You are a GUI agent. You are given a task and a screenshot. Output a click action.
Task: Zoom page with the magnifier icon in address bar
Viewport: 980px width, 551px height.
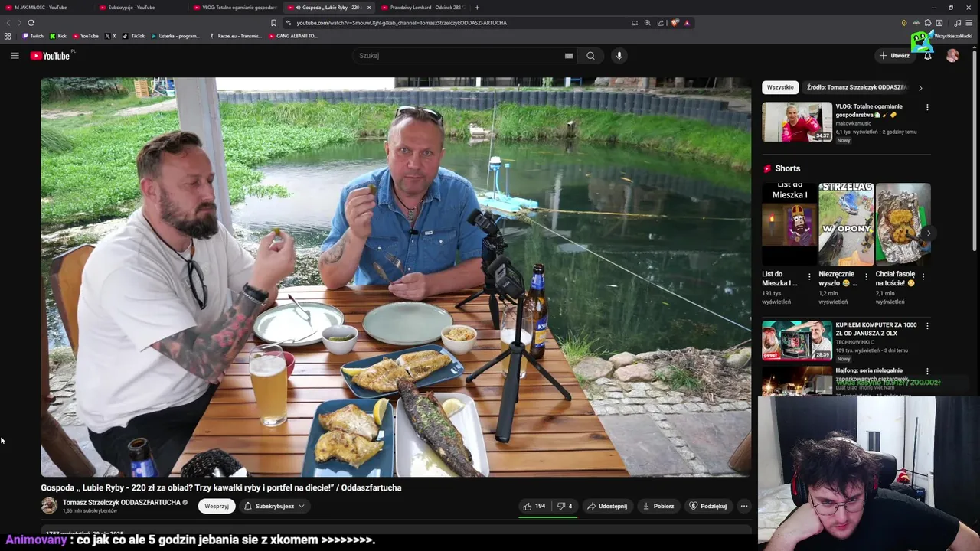pos(647,23)
